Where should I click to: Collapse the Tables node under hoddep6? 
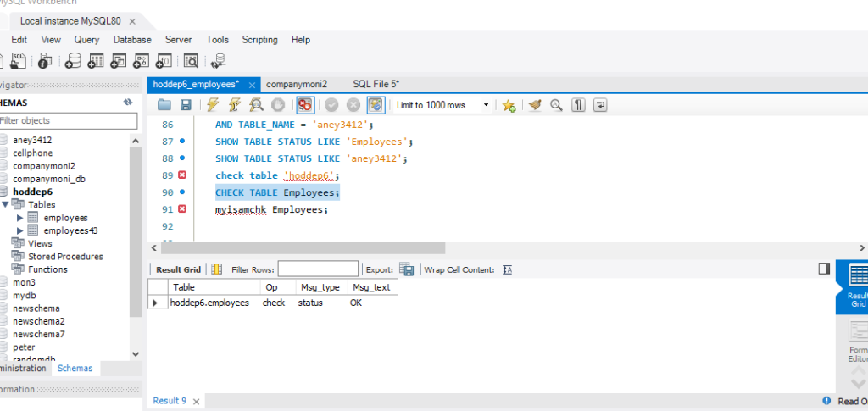(x=6, y=204)
